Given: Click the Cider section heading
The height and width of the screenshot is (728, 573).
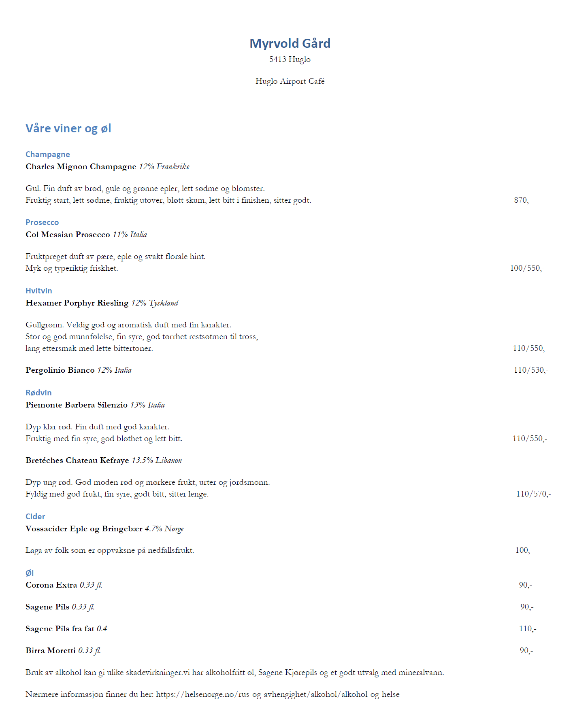Looking at the screenshot, I should 35,516.
